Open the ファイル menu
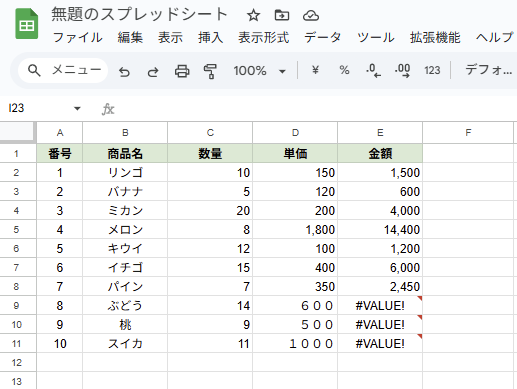 click(78, 37)
